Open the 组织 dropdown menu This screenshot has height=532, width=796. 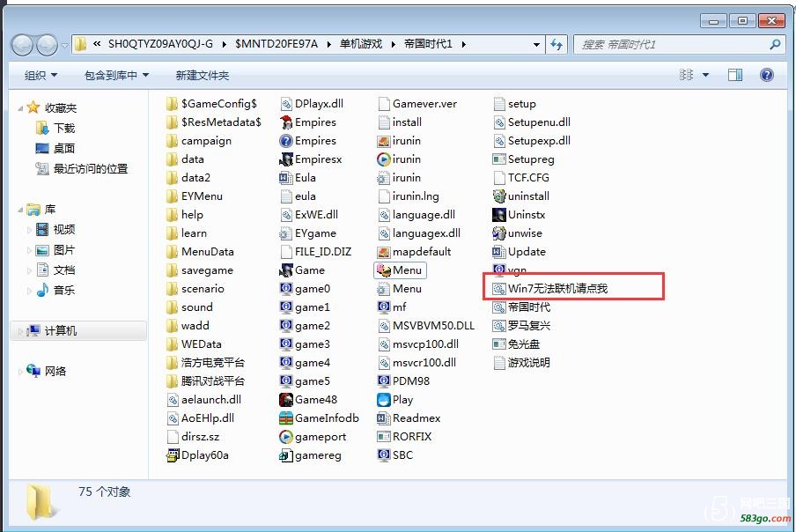(x=41, y=75)
